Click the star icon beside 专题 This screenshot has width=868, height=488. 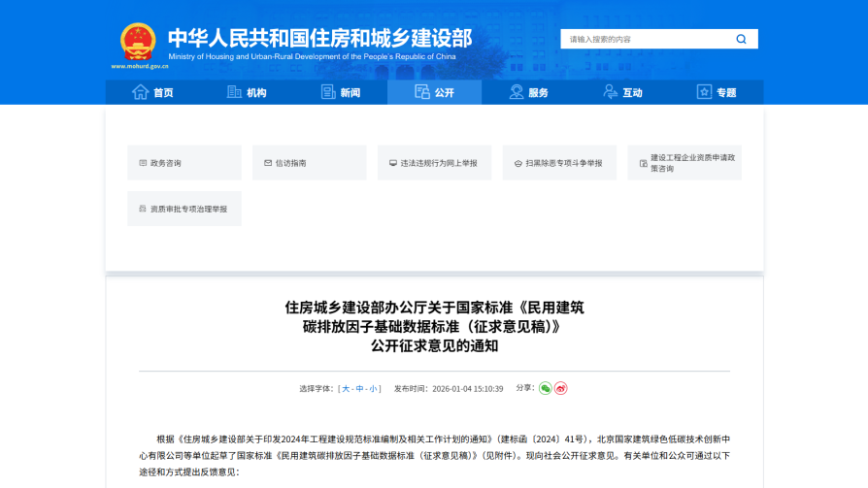[x=704, y=92]
